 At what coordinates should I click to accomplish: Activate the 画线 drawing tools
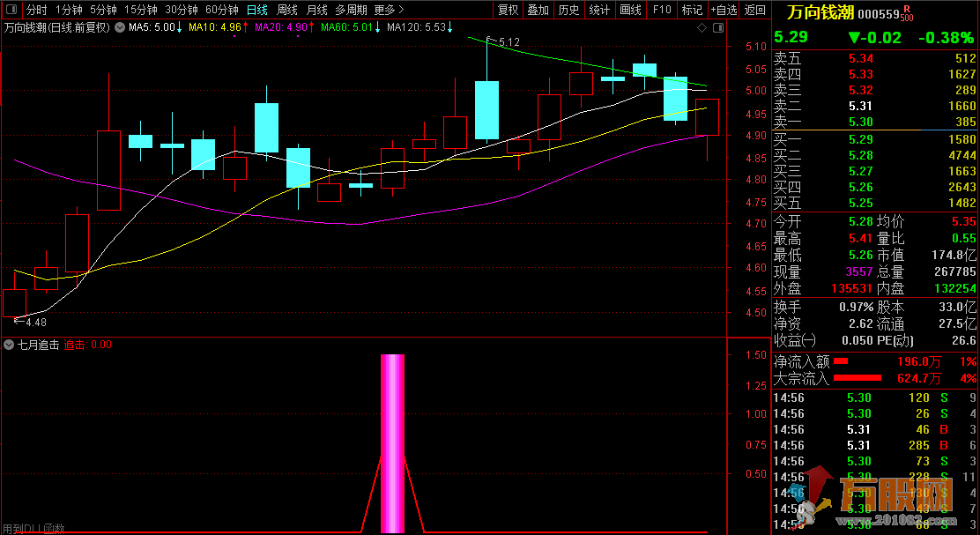click(630, 10)
